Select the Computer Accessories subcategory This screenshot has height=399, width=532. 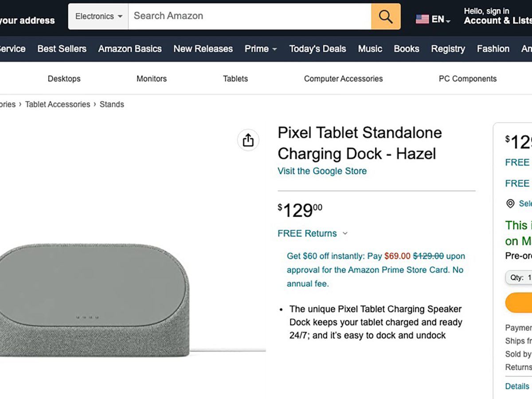(x=343, y=79)
